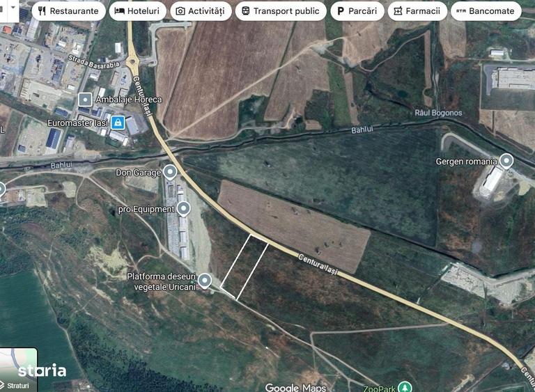Open the Gergen romania map marker
The height and width of the screenshot is (392, 535).
click(x=506, y=161)
